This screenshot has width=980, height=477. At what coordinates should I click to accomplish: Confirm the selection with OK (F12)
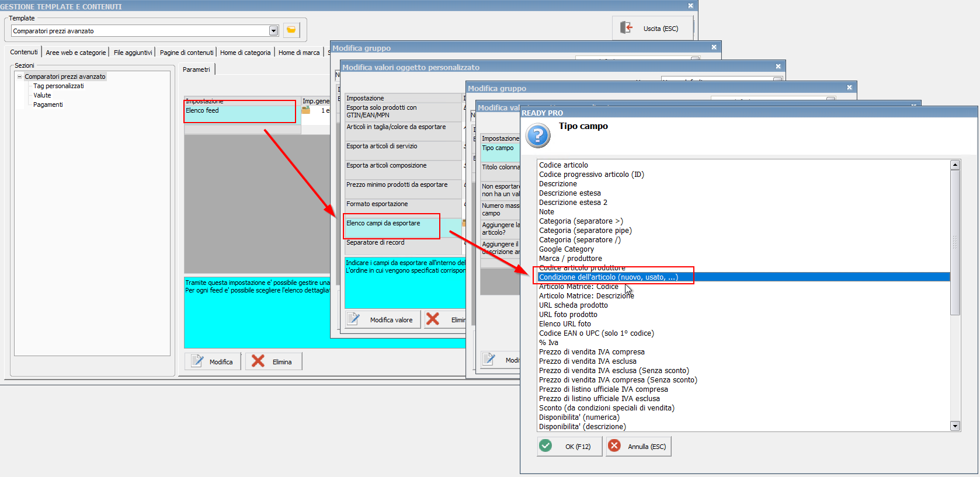pyautogui.click(x=569, y=447)
